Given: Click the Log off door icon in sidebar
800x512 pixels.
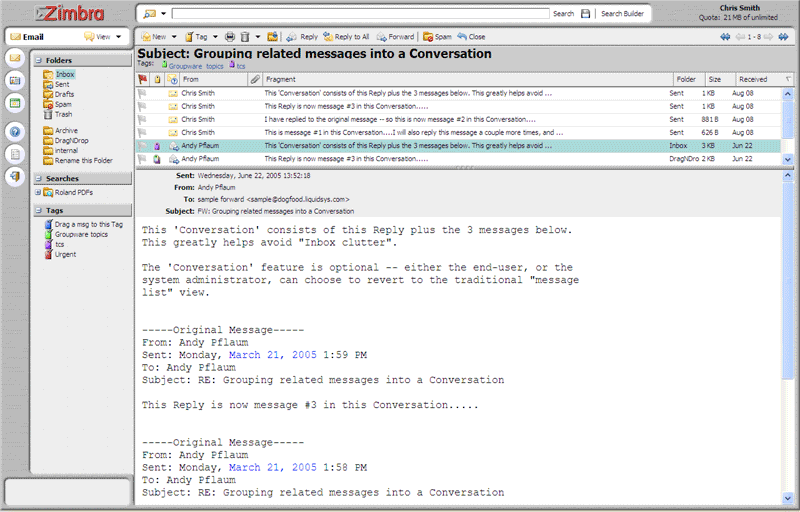Looking at the screenshot, I should [x=15, y=176].
